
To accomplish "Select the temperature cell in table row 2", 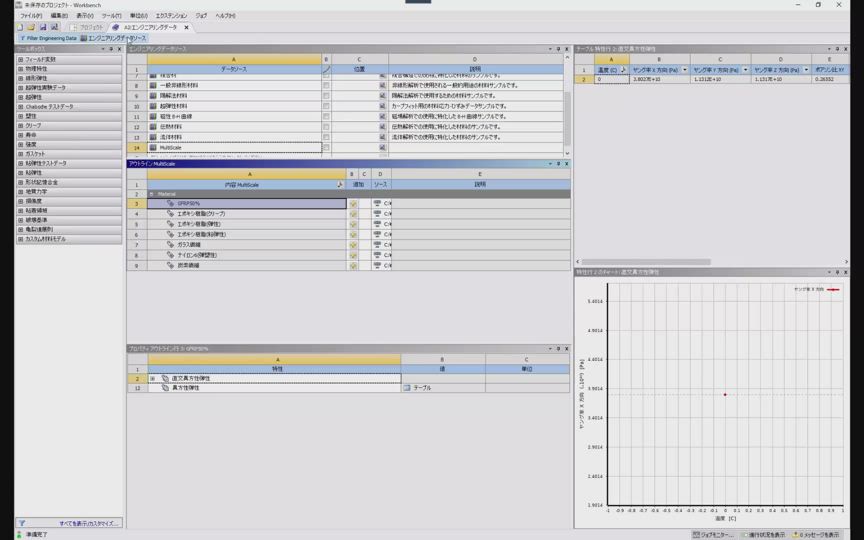I will coord(611,79).
